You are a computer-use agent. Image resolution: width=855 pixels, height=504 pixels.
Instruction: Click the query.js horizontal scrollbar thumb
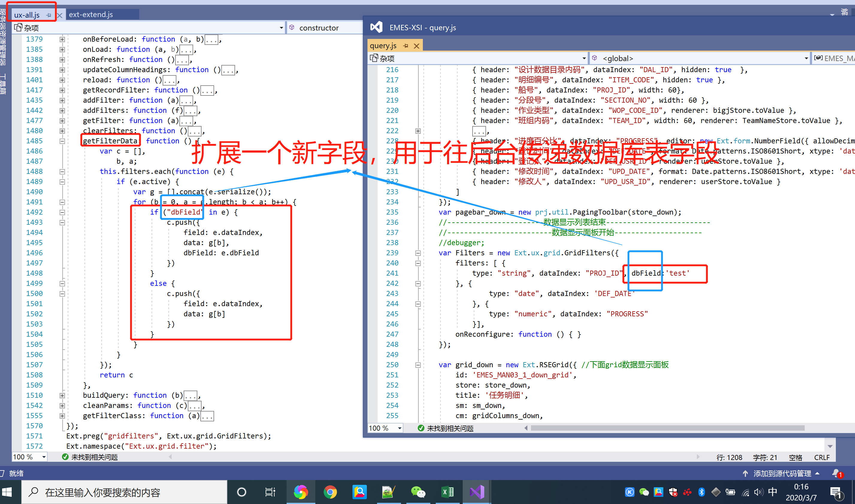point(668,428)
